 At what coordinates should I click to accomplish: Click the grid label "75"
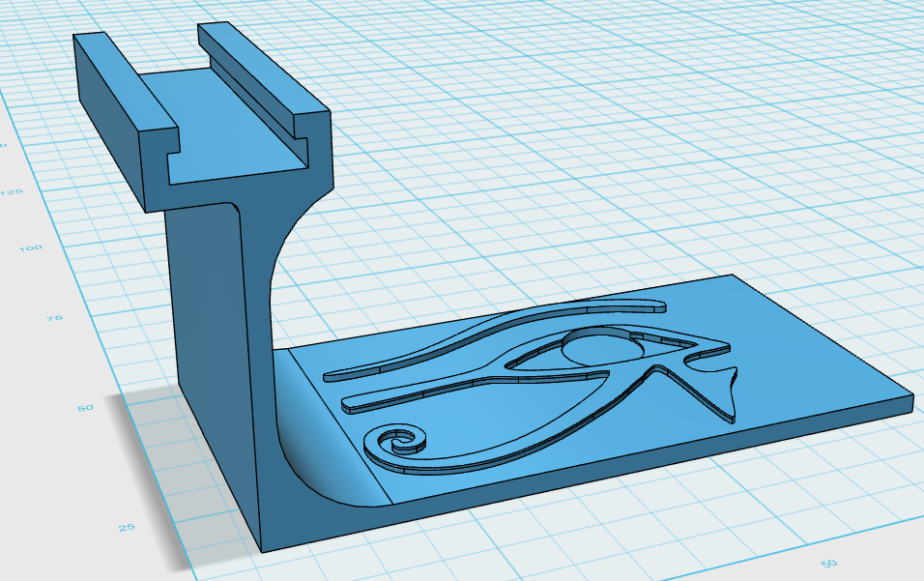[x=54, y=318]
